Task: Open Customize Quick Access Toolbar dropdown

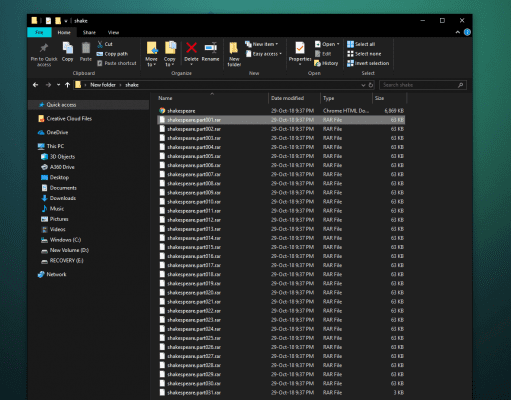Action: click(x=66, y=21)
